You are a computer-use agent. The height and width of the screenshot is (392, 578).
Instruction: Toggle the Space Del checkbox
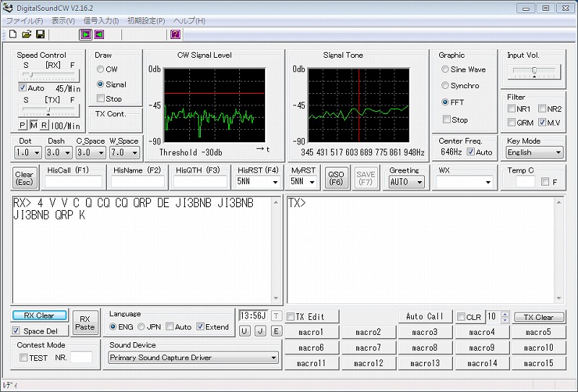coord(17,331)
